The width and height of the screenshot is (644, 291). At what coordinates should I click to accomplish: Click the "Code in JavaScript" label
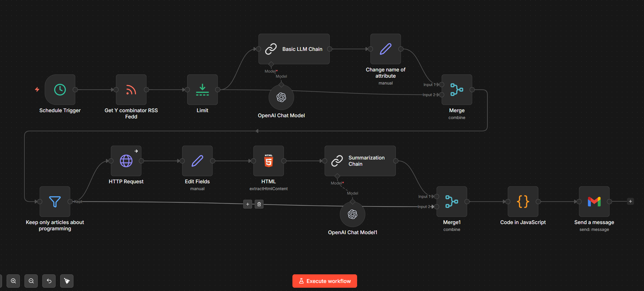coord(523,222)
